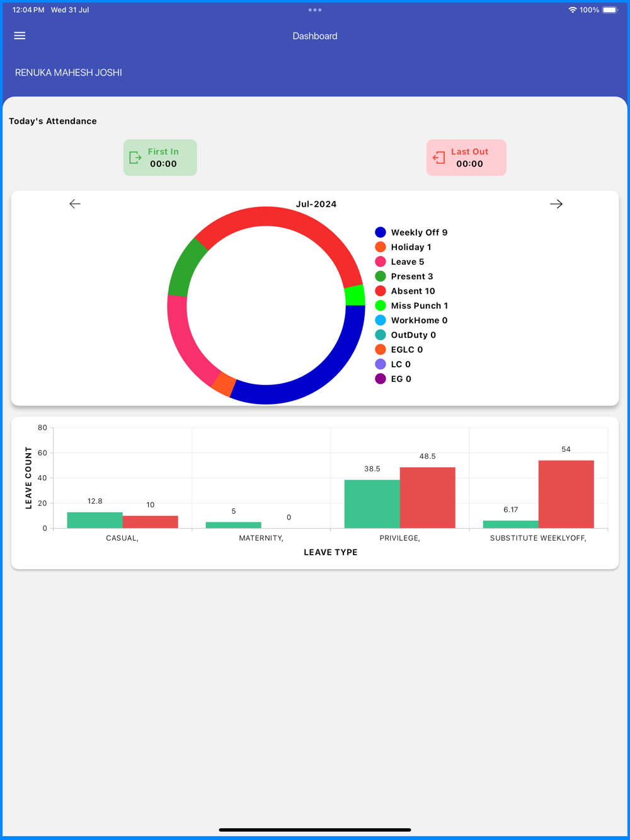
Task: Tap the green Privilege bar 38.5
Action: tap(372, 504)
